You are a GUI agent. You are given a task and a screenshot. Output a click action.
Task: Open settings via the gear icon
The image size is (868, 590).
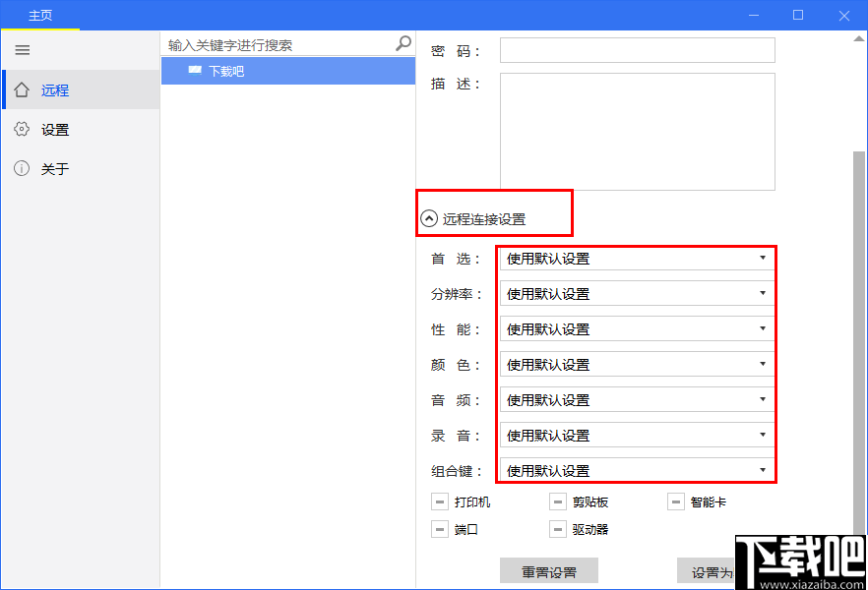(22, 129)
